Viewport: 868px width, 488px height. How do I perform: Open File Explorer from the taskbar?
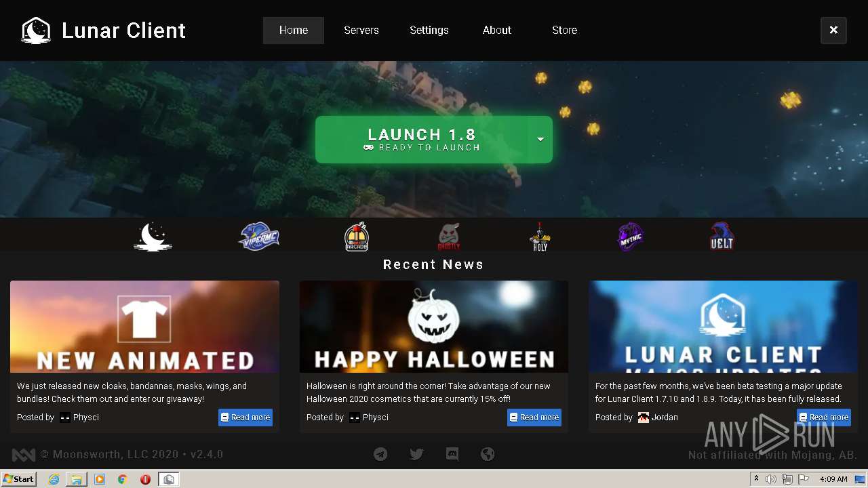[77, 479]
